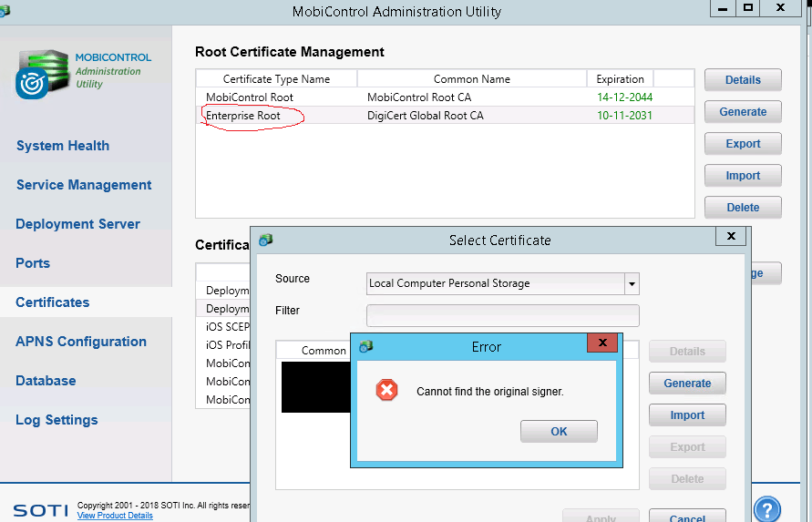Minimize the MobiControl Administration Utility window
The width and height of the screenshot is (812, 522).
(723, 8)
